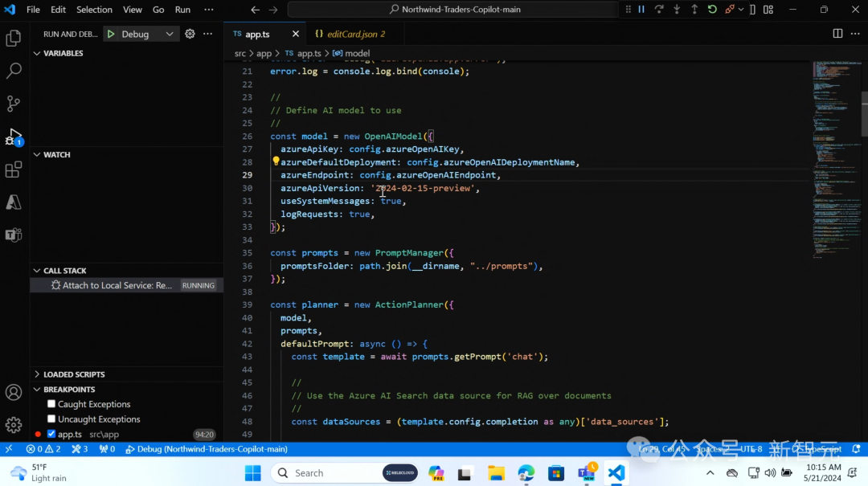Image resolution: width=868 pixels, height=486 pixels.
Task: Disable the app.ts breakpoint checkbox
Action: tap(51, 435)
